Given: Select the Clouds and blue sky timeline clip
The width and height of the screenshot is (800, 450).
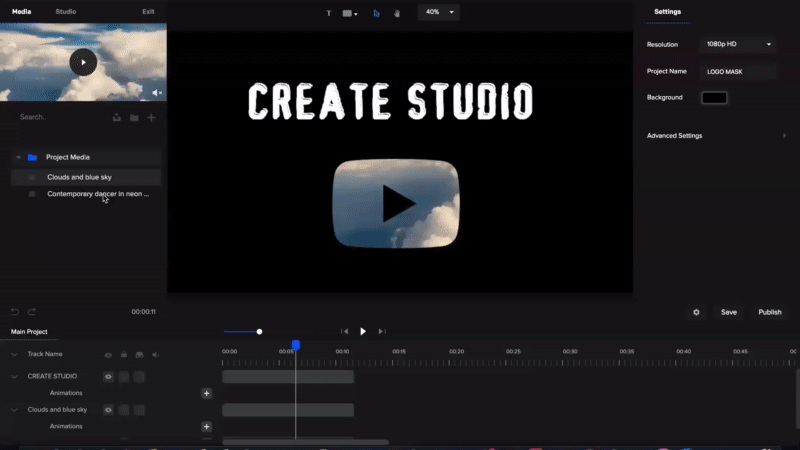Looking at the screenshot, I should [x=288, y=410].
